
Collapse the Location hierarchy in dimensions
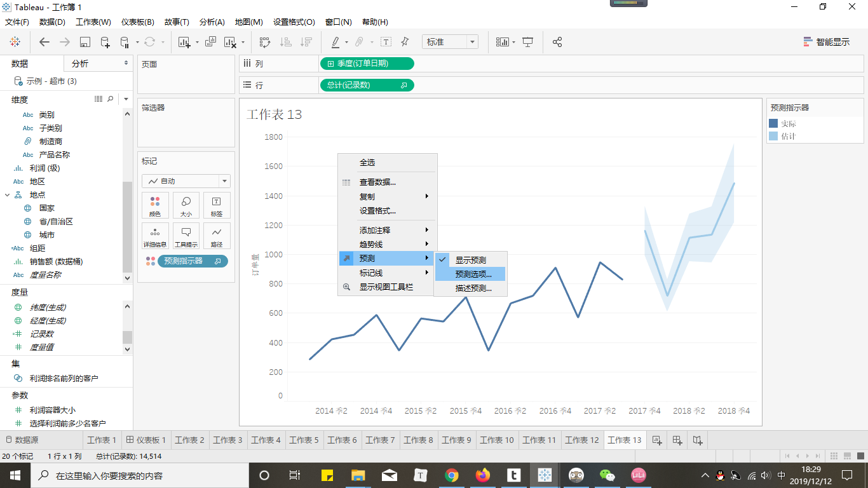(8, 195)
